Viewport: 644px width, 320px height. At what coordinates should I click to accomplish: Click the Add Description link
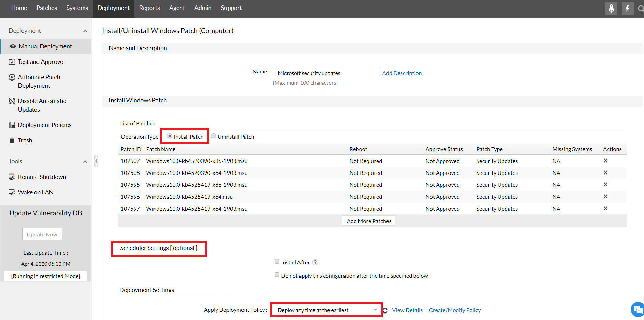coord(402,73)
